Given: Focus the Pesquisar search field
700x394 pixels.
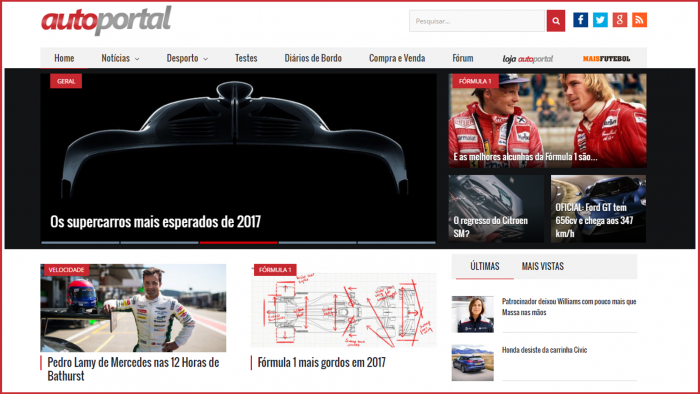Looking at the screenshot, I should [x=478, y=21].
